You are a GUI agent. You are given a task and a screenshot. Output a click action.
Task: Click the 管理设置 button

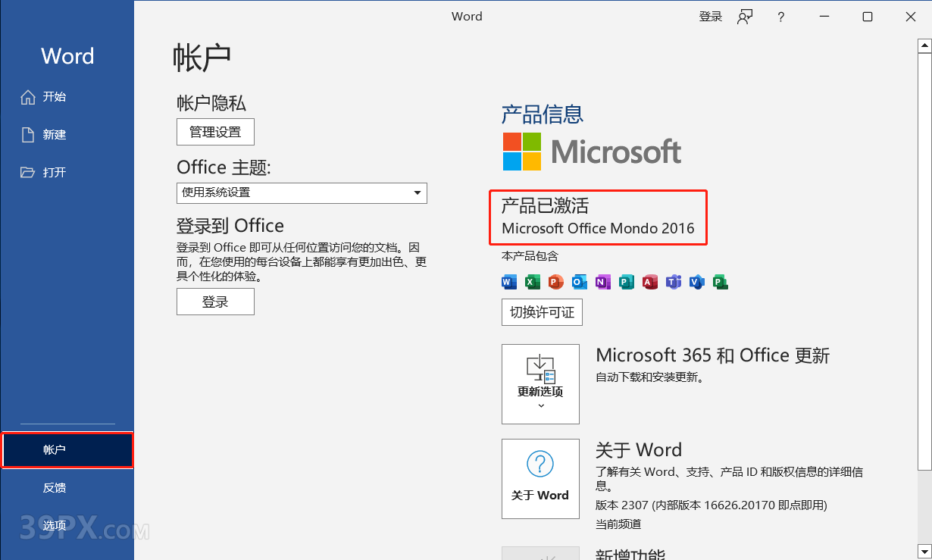215,132
